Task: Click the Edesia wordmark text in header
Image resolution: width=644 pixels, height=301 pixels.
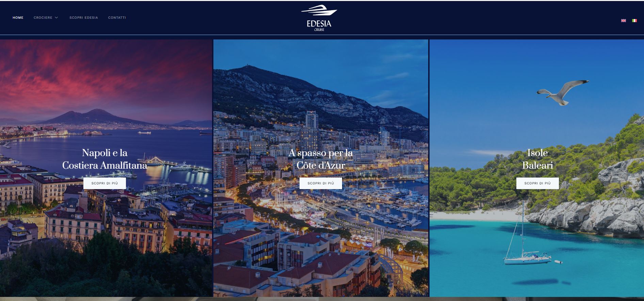Action: (319, 24)
